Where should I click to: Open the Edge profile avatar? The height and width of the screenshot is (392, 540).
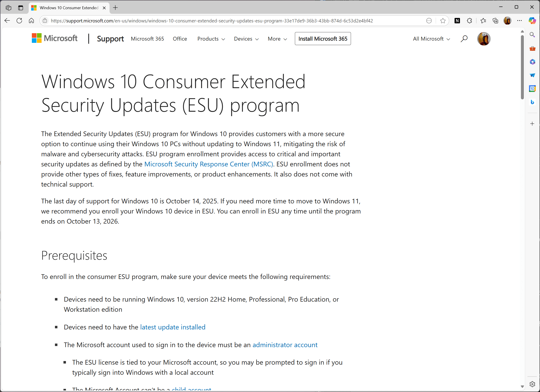coord(507,21)
